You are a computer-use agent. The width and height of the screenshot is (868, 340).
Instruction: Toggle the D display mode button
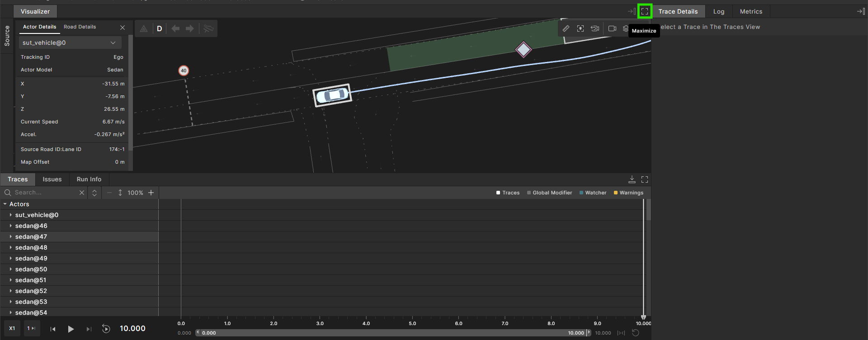159,29
